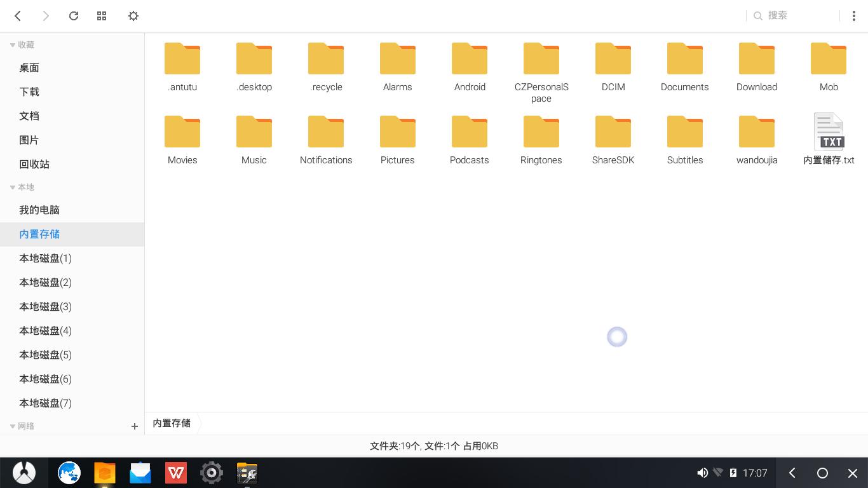Click the back navigation arrow

click(x=17, y=16)
